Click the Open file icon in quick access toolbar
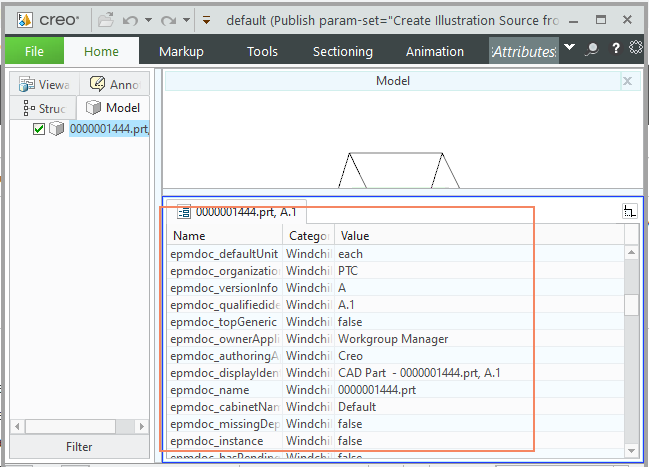649x467 pixels. pos(106,19)
